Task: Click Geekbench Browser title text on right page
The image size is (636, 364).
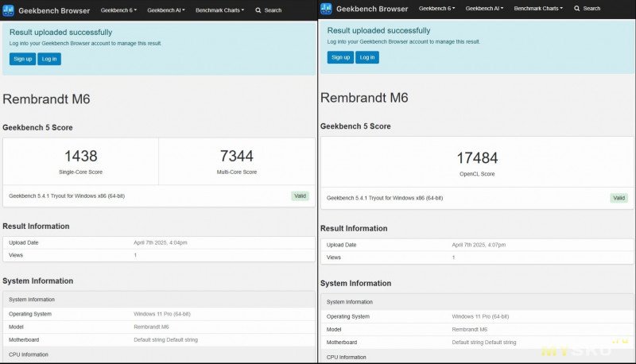Action: click(x=372, y=9)
